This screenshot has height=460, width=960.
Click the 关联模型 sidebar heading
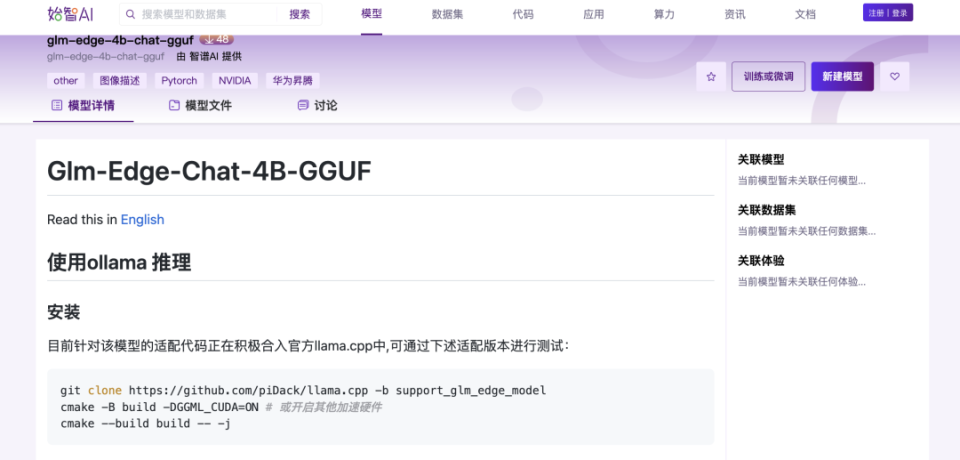click(761, 159)
